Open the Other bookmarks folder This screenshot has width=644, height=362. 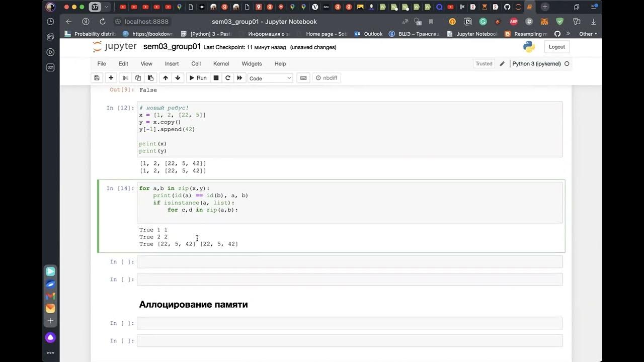coord(587,34)
